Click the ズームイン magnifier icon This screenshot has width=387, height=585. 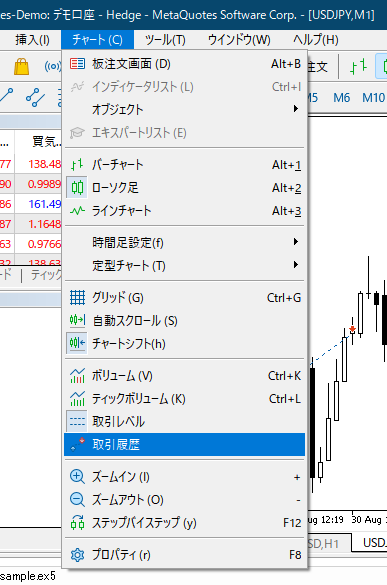77,476
